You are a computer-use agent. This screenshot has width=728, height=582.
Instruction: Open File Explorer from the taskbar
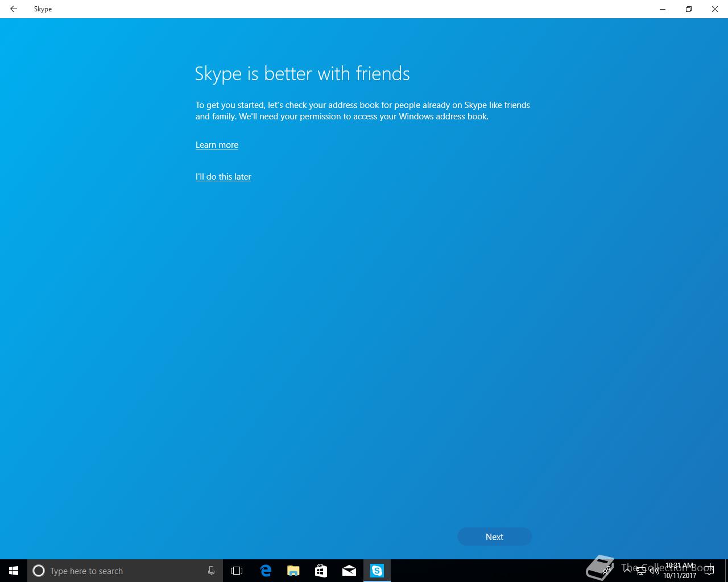pos(293,571)
